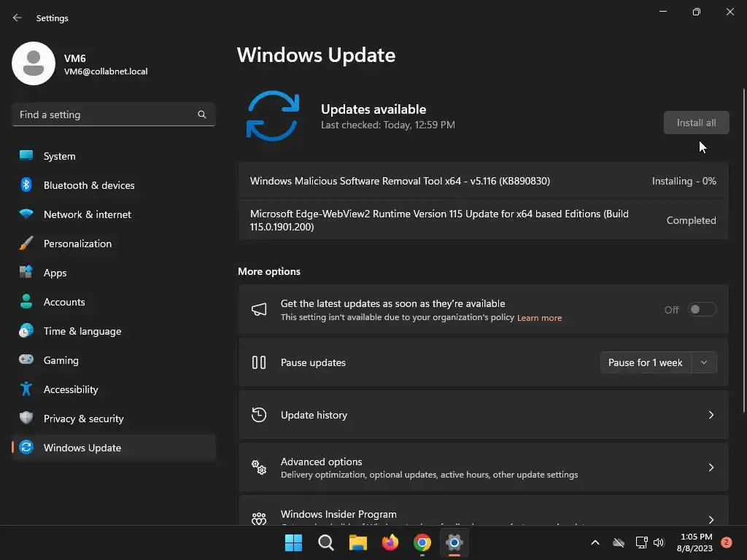Go to Network & internet settings

tap(114, 214)
